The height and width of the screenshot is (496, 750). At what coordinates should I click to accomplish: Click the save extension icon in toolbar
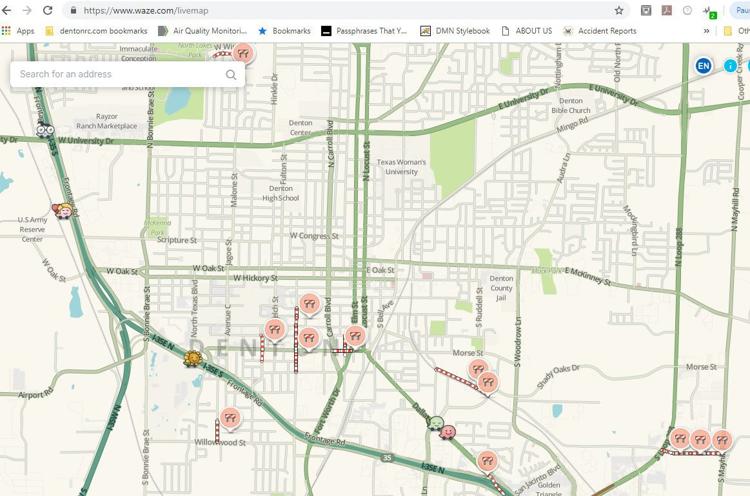pyautogui.click(x=646, y=10)
